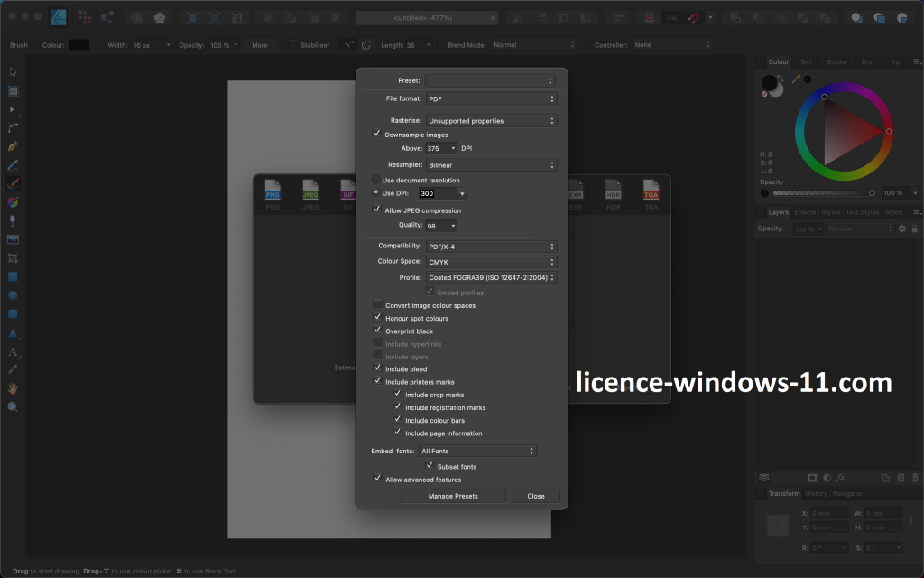Open the Effects tab
The width and height of the screenshot is (924, 578).
click(x=805, y=212)
